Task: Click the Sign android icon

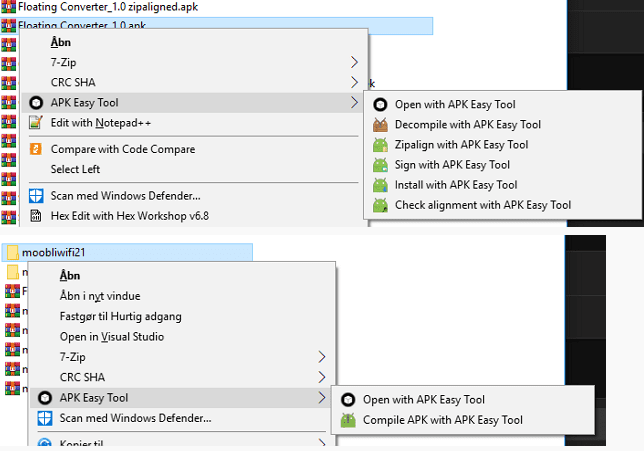Action: pyautogui.click(x=380, y=165)
